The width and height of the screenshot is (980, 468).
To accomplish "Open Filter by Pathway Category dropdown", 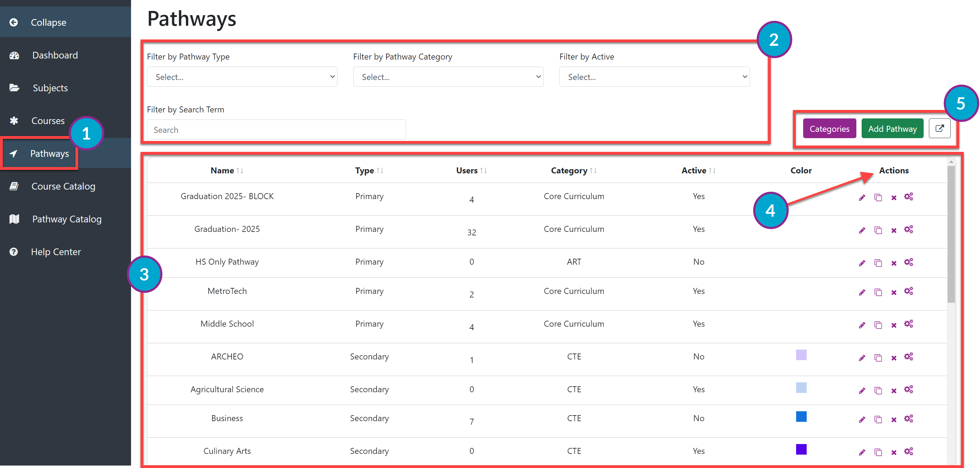I will tap(448, 77).
